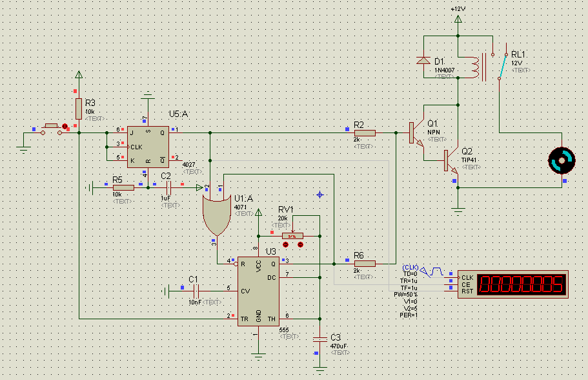
Task: Select the input terminal arrow after C2
Action: [199, 187]
